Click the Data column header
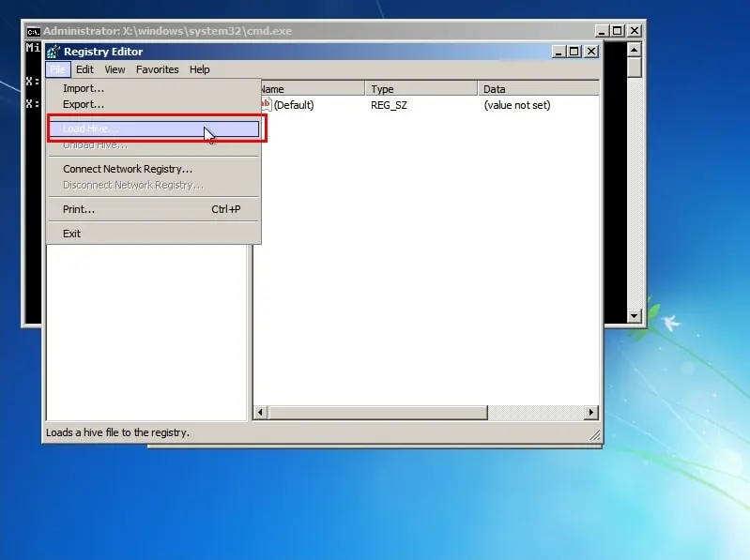 539,89
